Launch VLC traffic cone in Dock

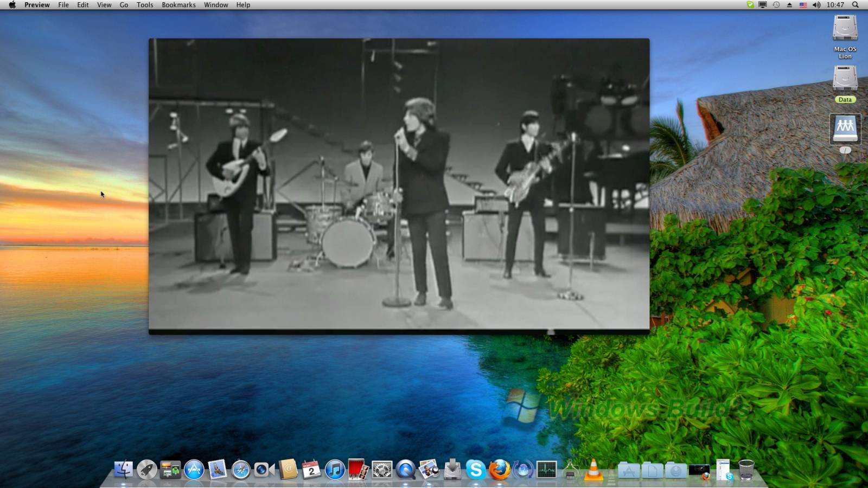593,469
